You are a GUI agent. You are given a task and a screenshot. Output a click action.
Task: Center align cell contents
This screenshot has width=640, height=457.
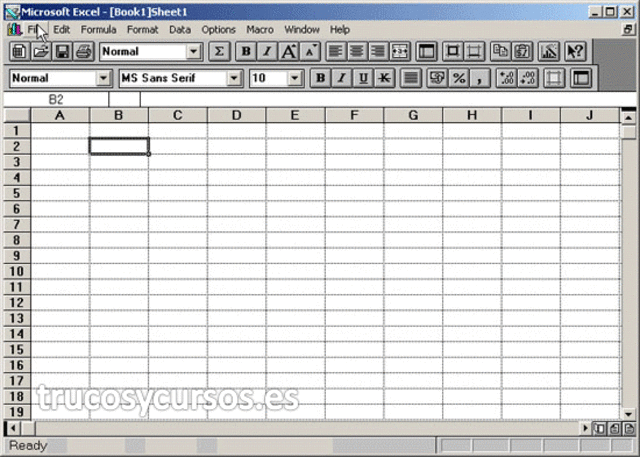(357, 52)
